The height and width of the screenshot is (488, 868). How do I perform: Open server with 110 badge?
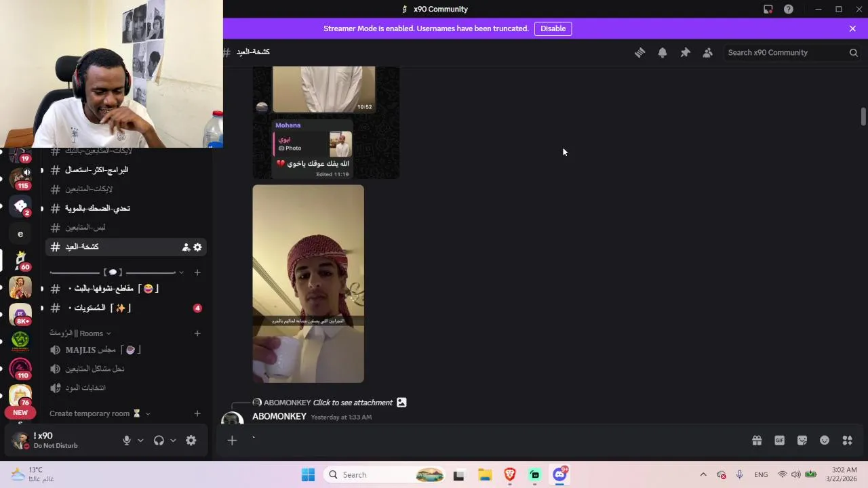click(20, 369)
